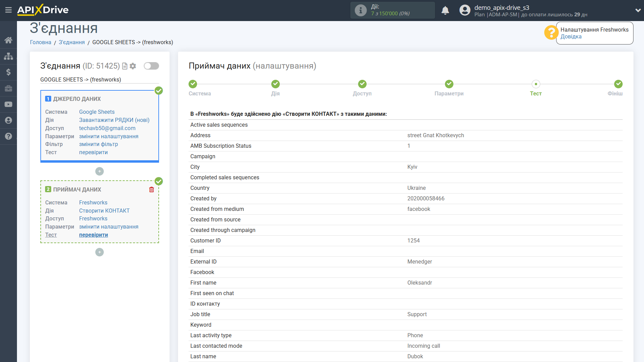Select the 'Phone' last activity value
The height and width of the screenshot is (362, 644).
tap(415, 335)
